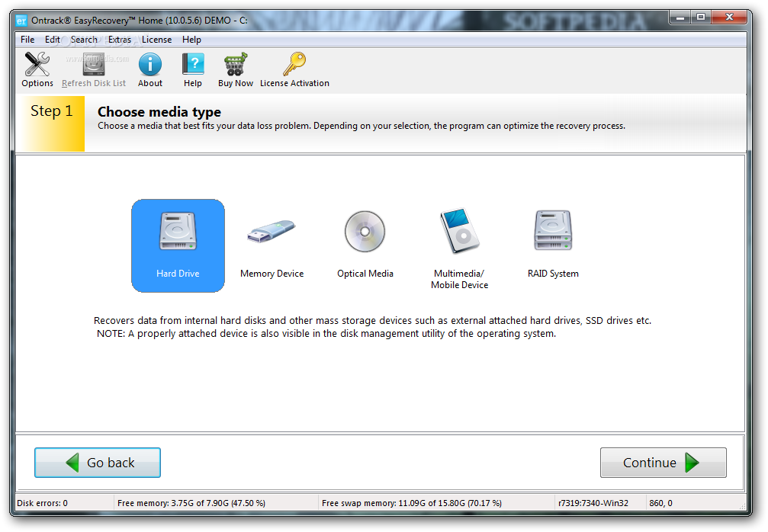Image resolution: width=768 pixels, height=532 pixels.
Task: Click the EasyRecovery title bar app icon
Action: click(21, 21)
